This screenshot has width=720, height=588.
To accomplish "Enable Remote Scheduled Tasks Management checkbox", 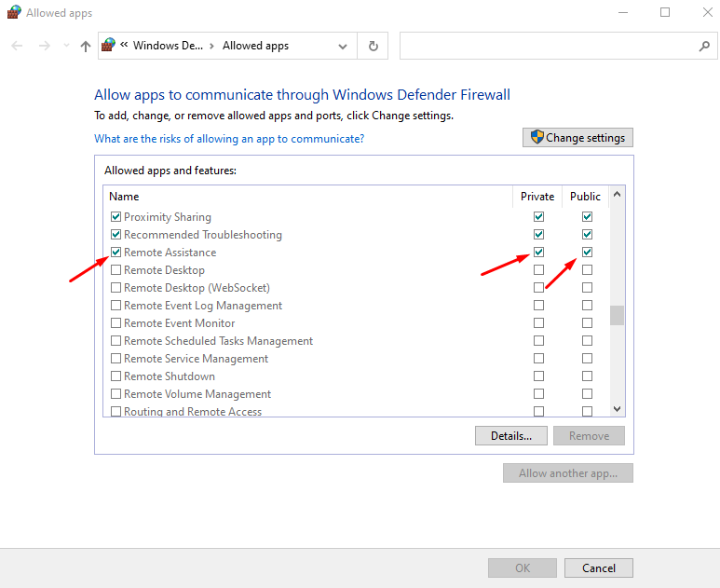I will click(115, 340).
